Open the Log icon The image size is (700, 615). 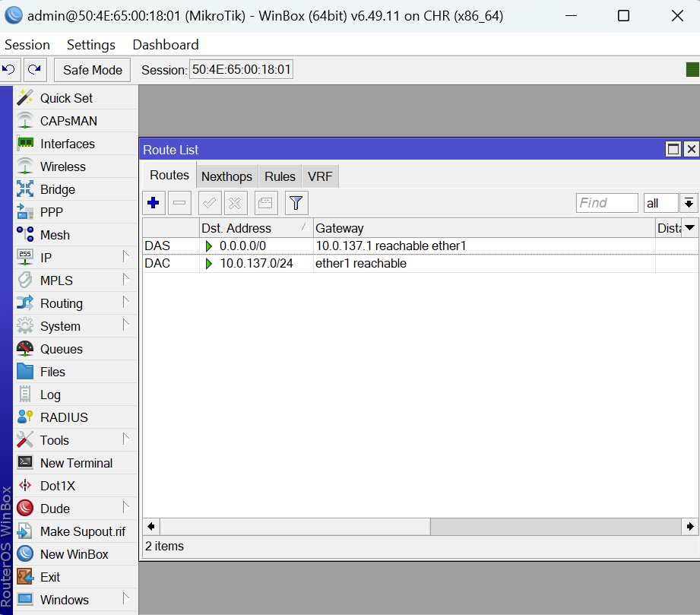point(25,395)
